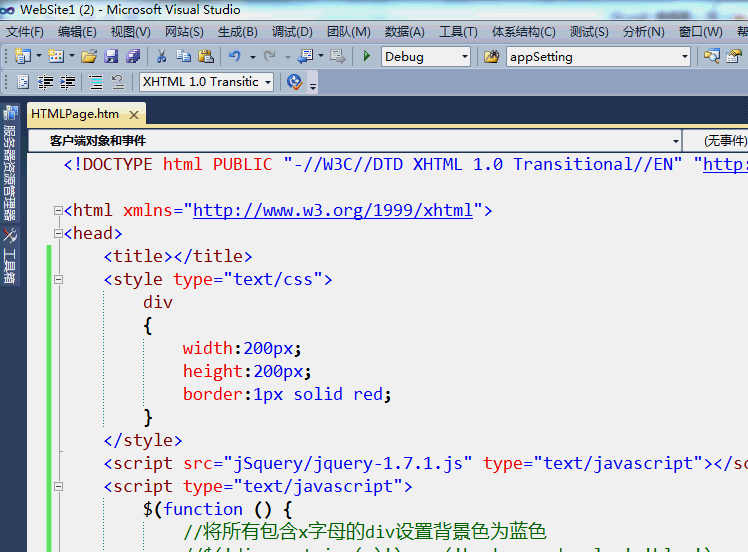Open the 调试(D) menu

click(292, 31)
